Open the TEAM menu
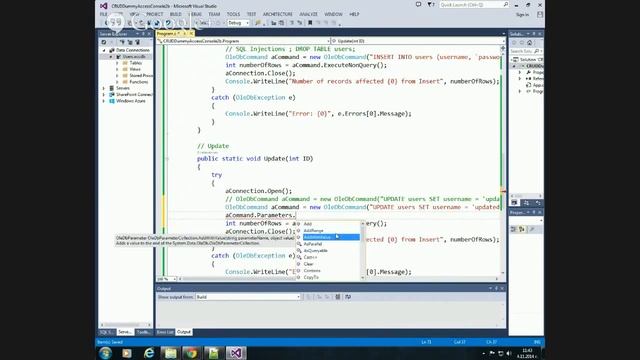The image size is (640, 360). [x=214, y=14]
